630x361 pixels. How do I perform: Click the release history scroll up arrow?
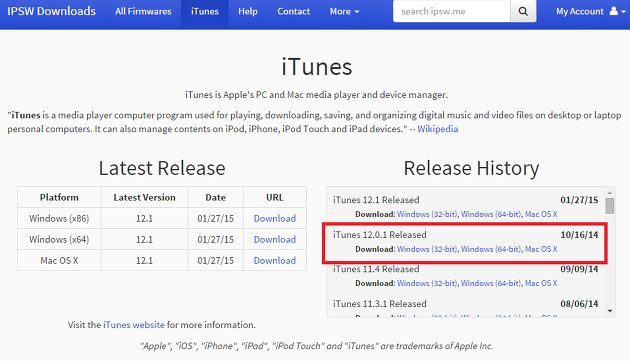[x=610, y=193]
